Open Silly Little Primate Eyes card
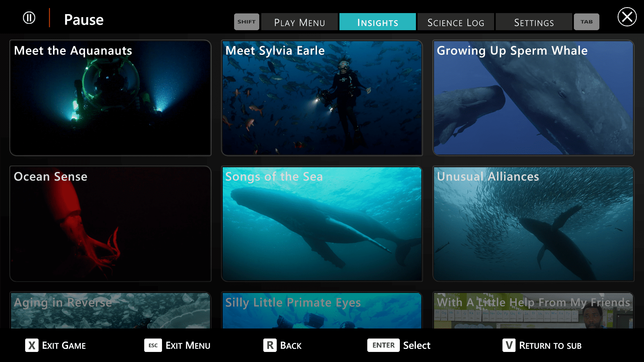The height and width of the screenshot is (362, 644). click(322, 310)
